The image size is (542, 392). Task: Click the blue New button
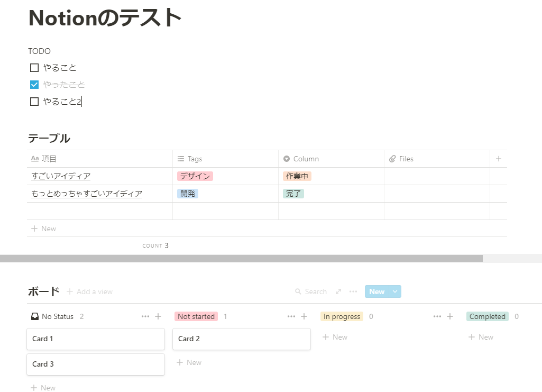click(377, 292)
